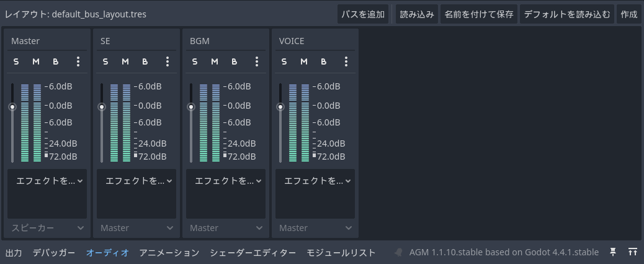Toggle bypass (B) on the VOICE bus
This screenshot has height=264, width=644.
324,61
